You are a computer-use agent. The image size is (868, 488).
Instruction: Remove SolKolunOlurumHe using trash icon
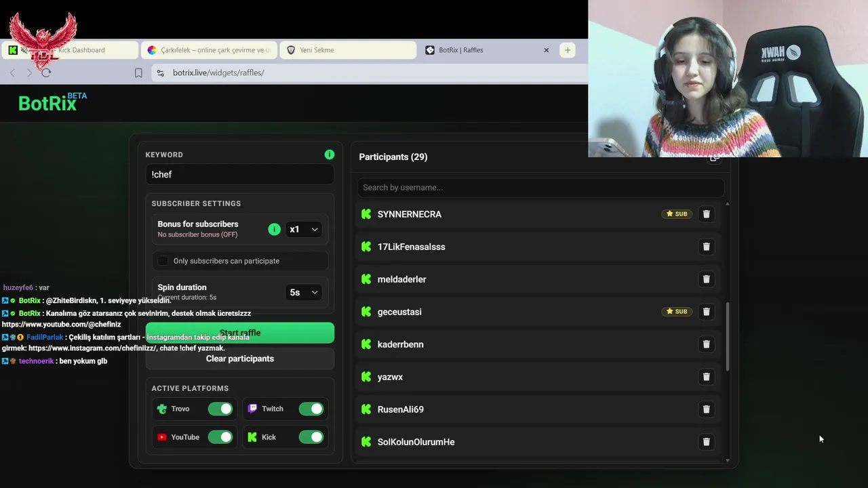pyautogui.click(x=706, y=442)
